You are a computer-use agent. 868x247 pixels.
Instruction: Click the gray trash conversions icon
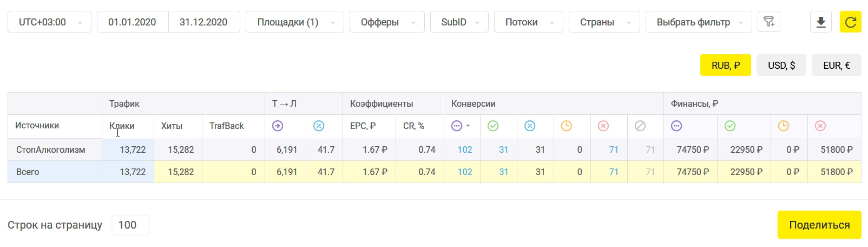coord(640,126)
